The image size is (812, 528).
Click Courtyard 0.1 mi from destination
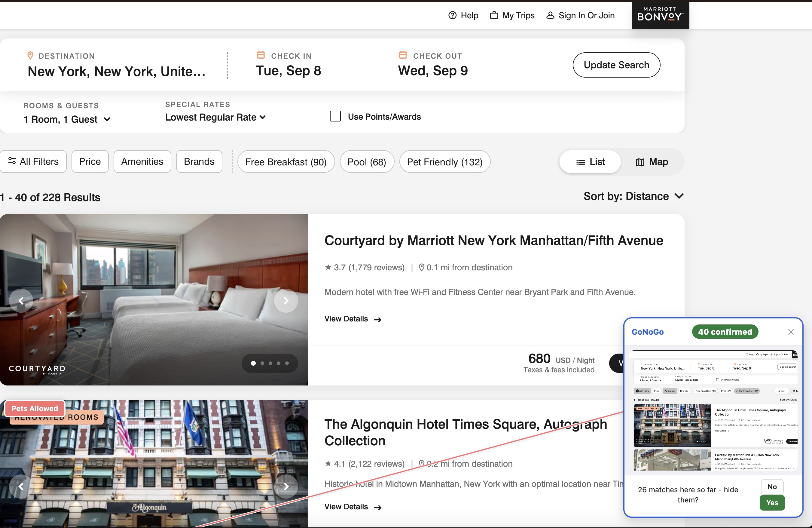pyautogui.click(x=466, y=267)
